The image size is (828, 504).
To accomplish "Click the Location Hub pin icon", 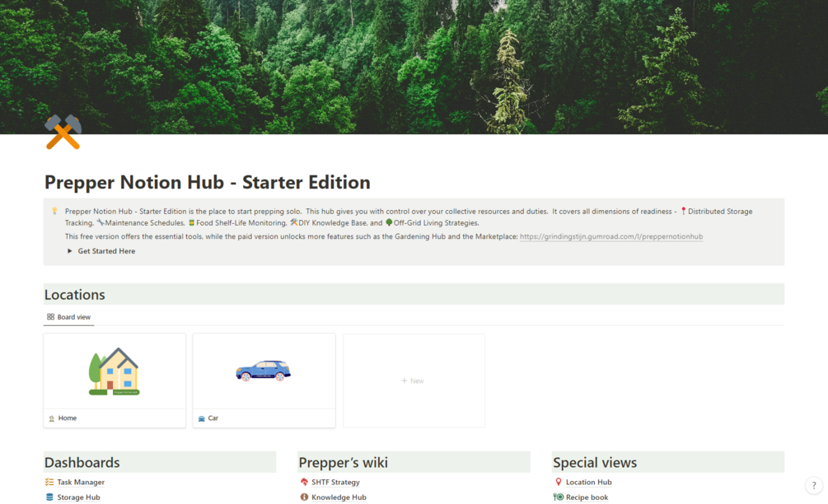I will 559,482.
